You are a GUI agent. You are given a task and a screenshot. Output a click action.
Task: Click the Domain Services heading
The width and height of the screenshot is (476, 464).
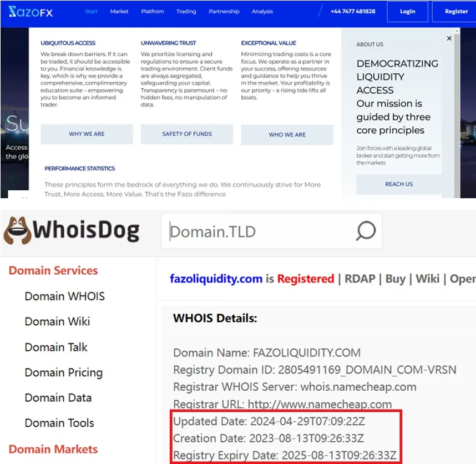[53, 270]
